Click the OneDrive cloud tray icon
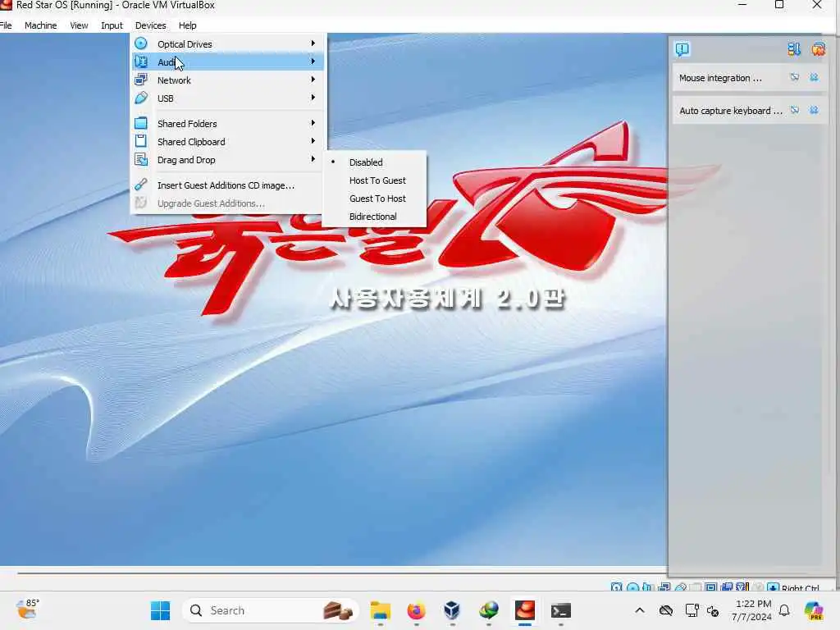Image resolution: width=840 pixels, height=630 pixels. (666, 610)
